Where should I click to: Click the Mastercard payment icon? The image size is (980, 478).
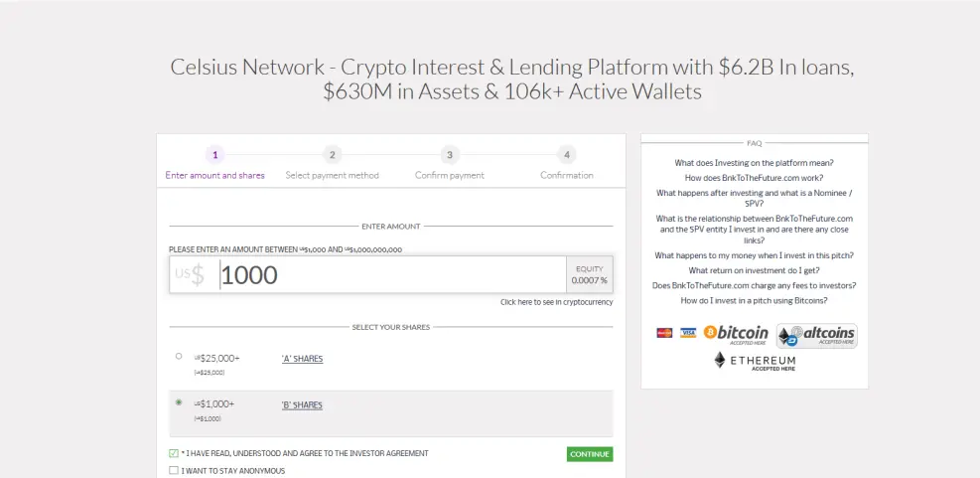point(664,333)
